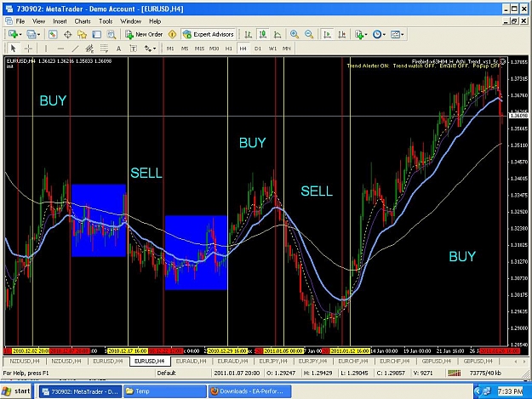Switch chart to Bar Chart style
The image size is (532, 399).
click(248, 34)
